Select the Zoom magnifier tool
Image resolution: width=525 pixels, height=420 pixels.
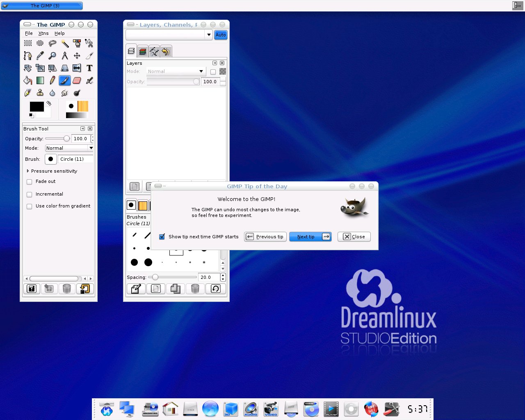[52, 55]
